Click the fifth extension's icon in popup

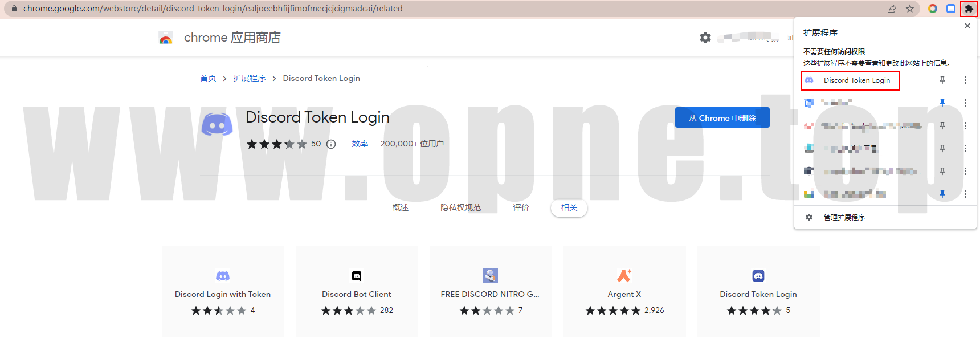pyautogui.click(x=809, y=171)
